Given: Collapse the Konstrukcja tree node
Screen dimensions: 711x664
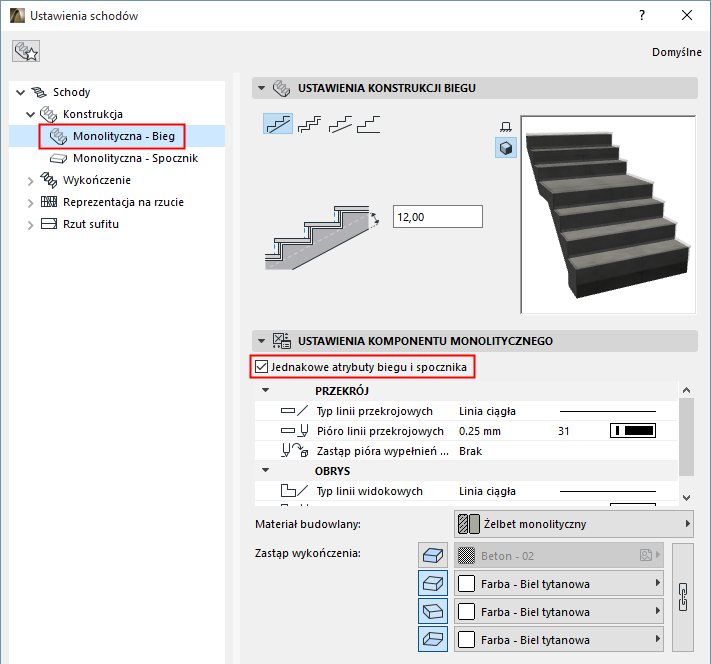Looking at the screenshot, I should [x=30, y=114].
